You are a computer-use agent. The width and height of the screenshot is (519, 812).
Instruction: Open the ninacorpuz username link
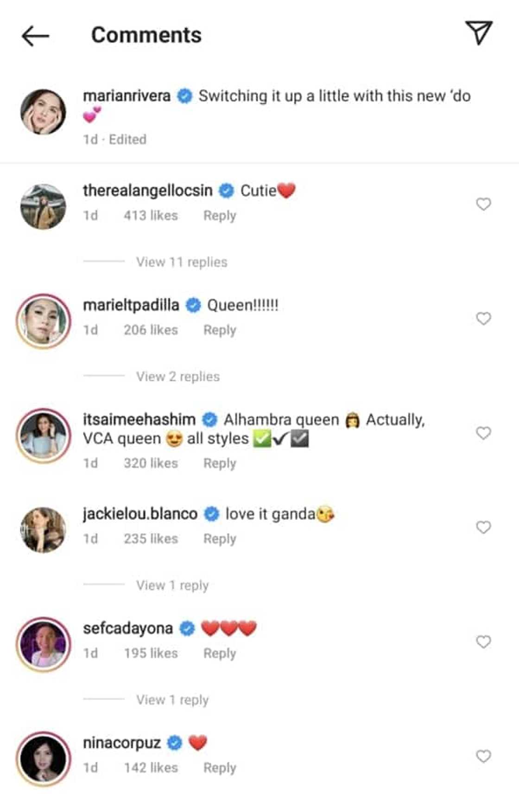[122, 743]
